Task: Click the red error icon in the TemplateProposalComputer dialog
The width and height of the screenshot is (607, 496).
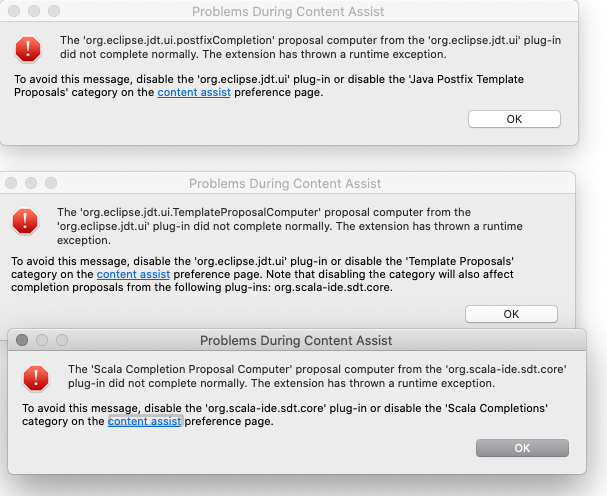Action: pyautogui.click(x=25, y=221)
